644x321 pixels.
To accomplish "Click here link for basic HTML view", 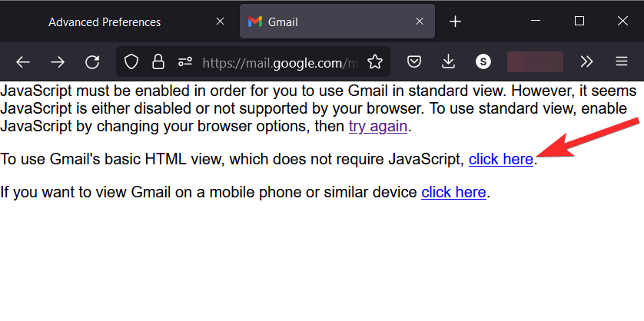I will pyautogui.click(x=501, y=160).
